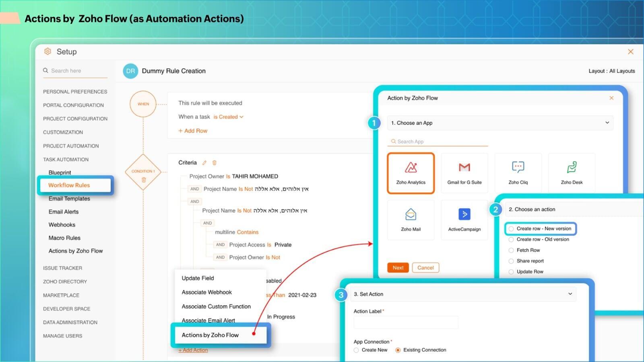
Task: Choose the Fetch Row radio option
Action: (x=524, y=250)
